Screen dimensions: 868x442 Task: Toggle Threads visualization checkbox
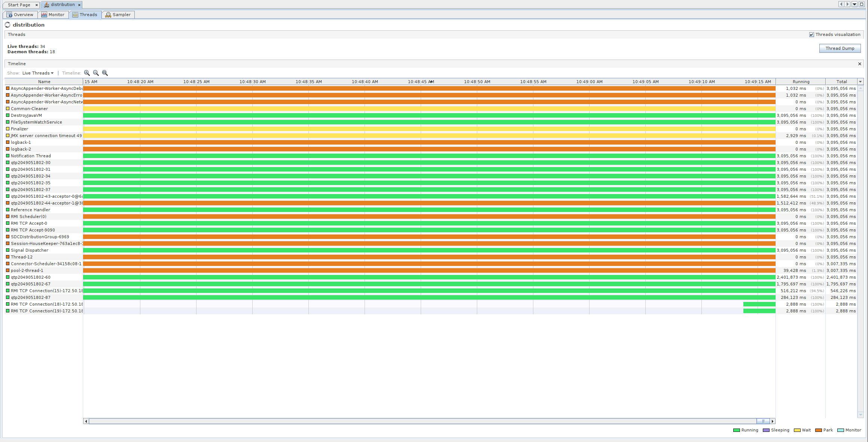(x=811, y=34)
